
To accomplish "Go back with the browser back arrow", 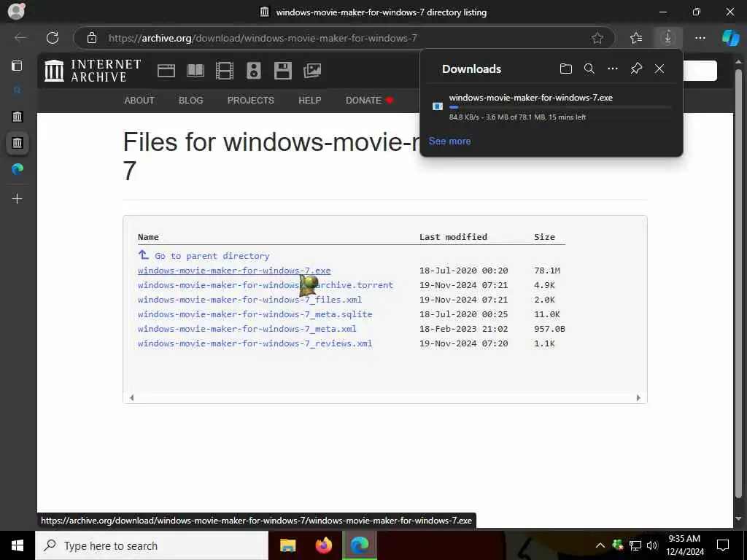I will click(x=20, y=38).
